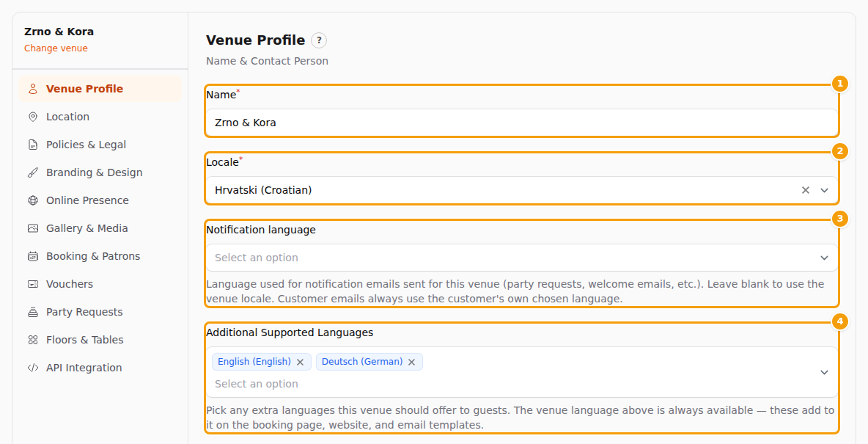Click the English (English) tag label
This screenshot has width=868, height=444.
254,362
